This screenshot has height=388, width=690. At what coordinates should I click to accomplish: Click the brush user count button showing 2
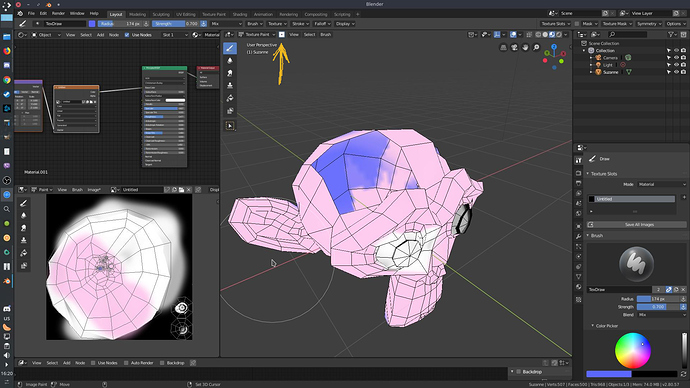pos(658,289)
